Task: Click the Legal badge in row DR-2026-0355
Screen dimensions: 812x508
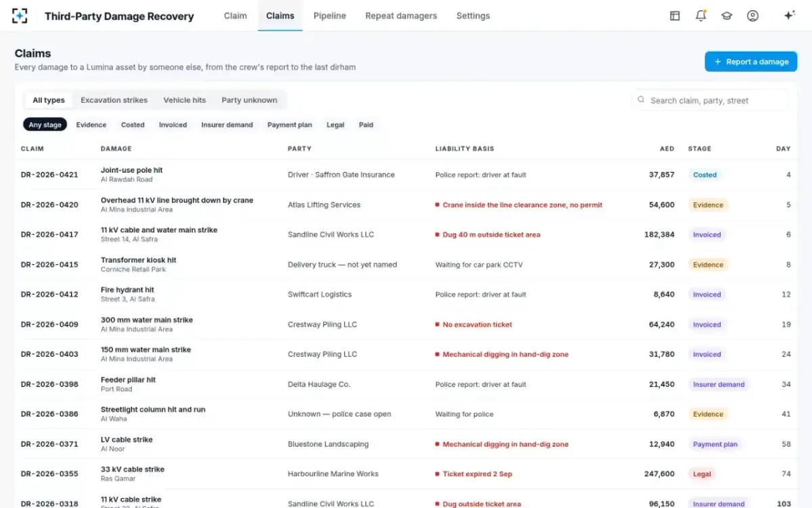Action: click(702, 474)
